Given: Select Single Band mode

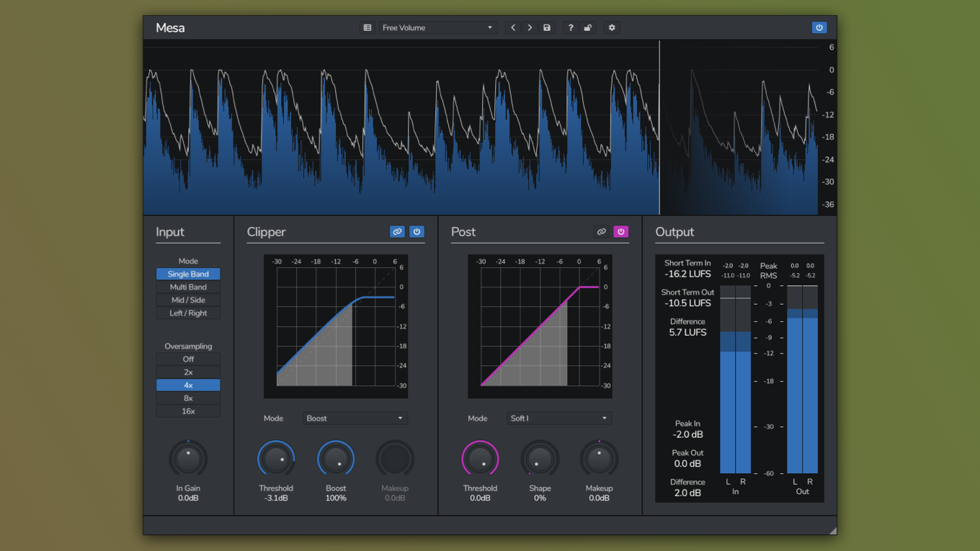Looking at the screenshot, I should [x=188, y=274].
